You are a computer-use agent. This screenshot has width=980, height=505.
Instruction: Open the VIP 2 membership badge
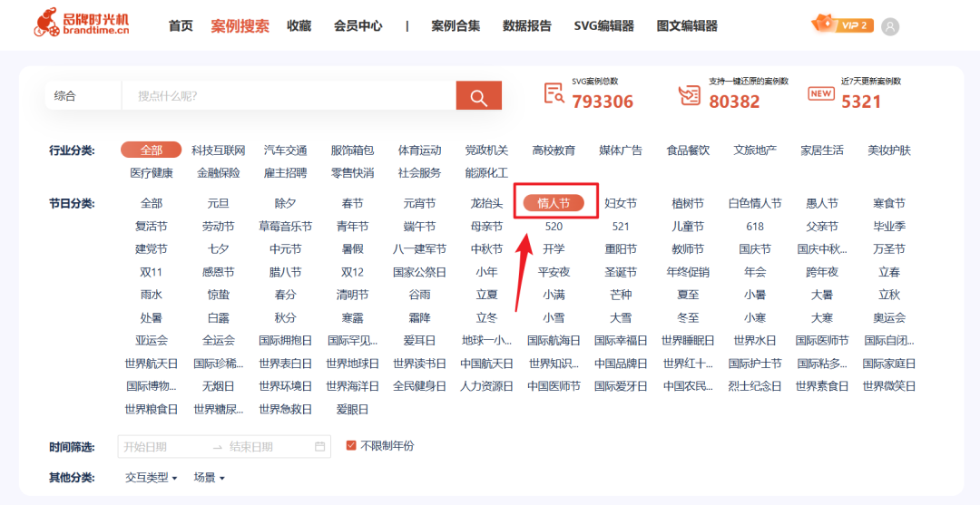(x=842, y=24)
